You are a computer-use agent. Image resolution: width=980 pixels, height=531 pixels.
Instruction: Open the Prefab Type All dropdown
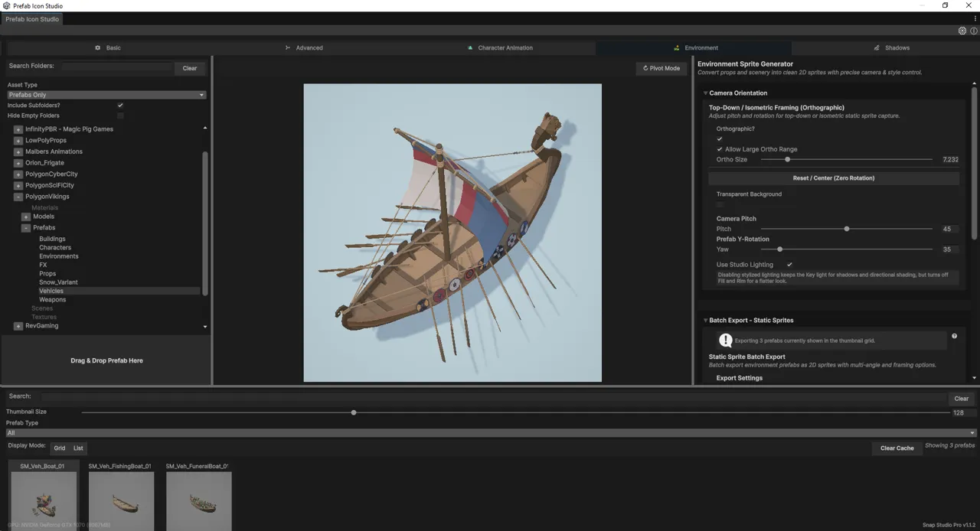(x=490, y=433)
